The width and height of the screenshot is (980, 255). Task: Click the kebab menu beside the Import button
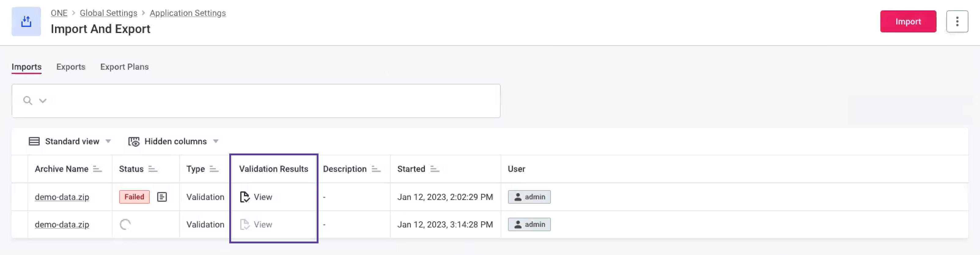pos(957,21)
